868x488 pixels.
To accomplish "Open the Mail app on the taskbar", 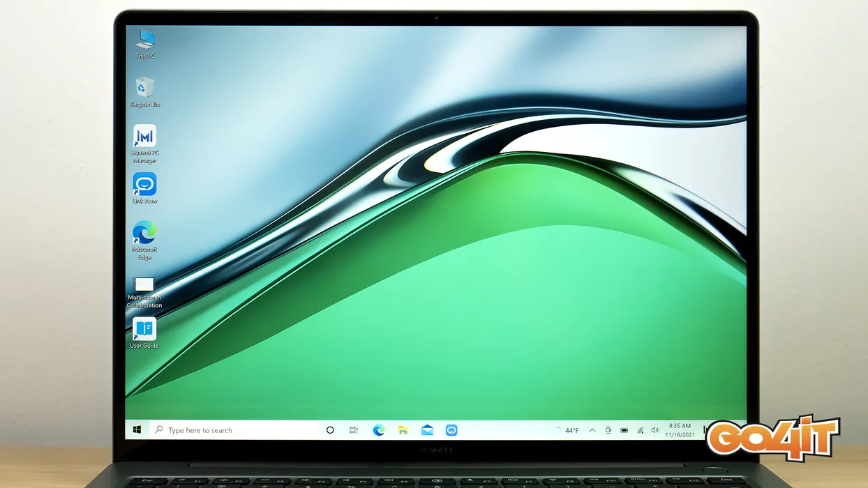I will (x=427, y=430).
